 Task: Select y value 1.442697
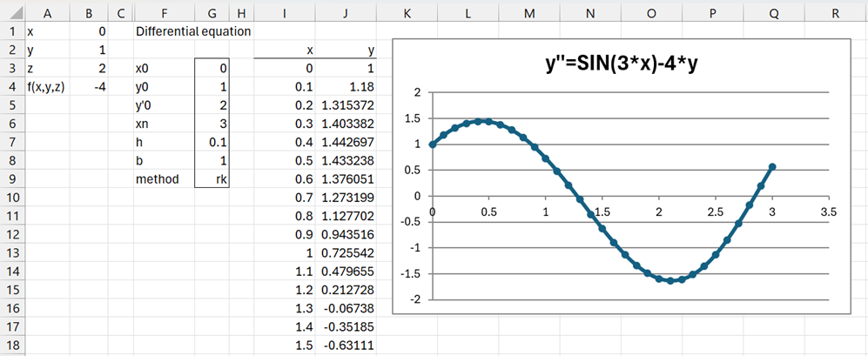[346, 143]
